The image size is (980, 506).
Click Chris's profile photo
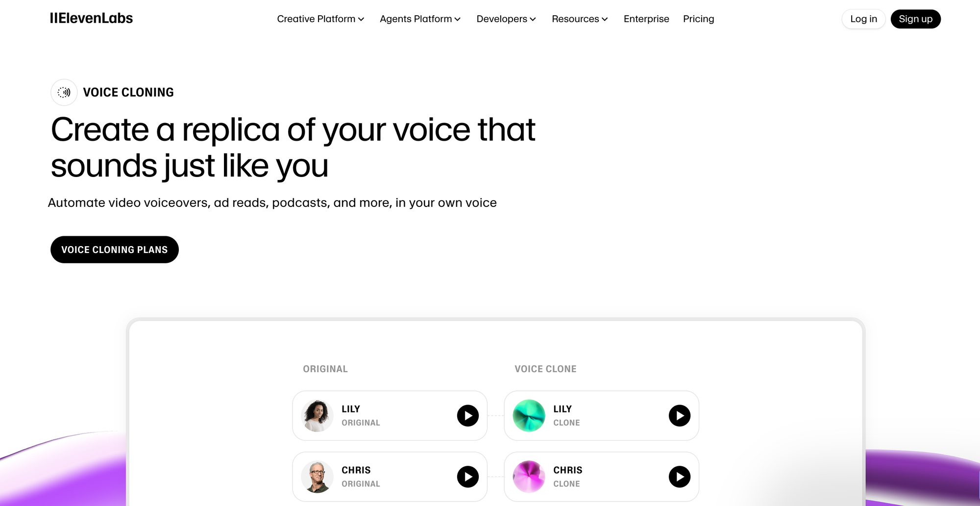pos(317,477)
